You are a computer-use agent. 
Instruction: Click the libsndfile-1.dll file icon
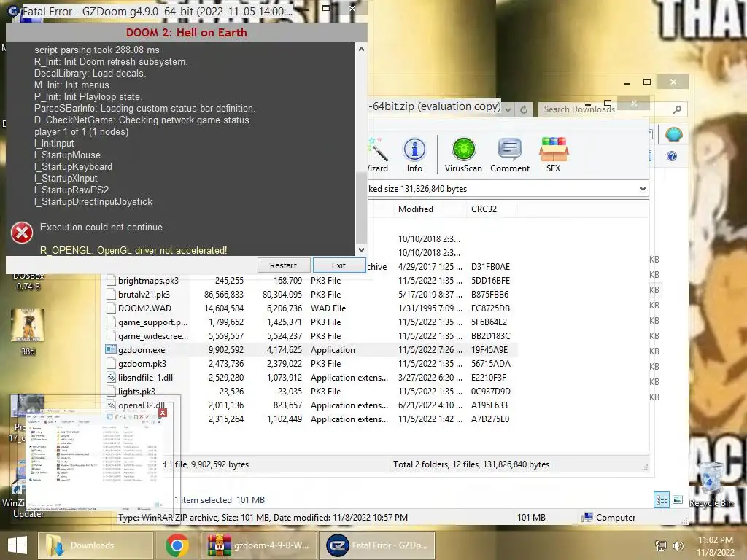[111, 377]
